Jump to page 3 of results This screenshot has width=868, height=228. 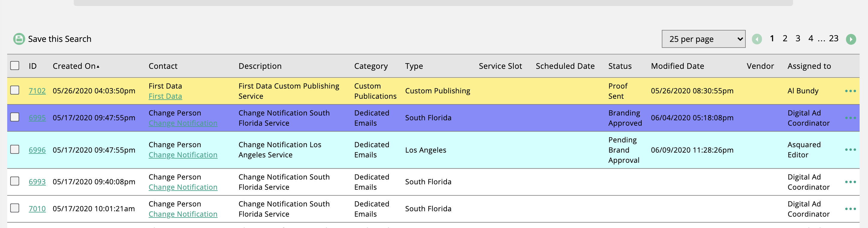798,38
